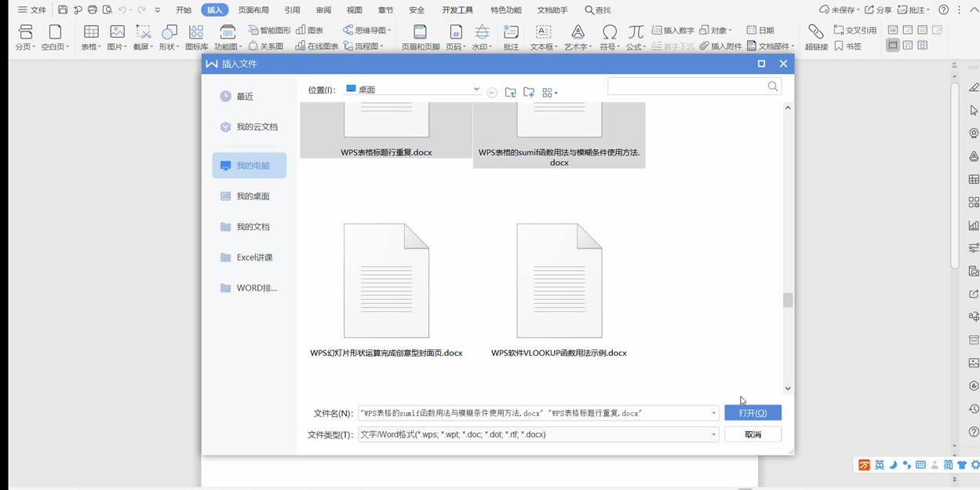Click the 交叉引用 cross reference button
This screenshot has height=490, width=980.
click(x=855, y=30)
